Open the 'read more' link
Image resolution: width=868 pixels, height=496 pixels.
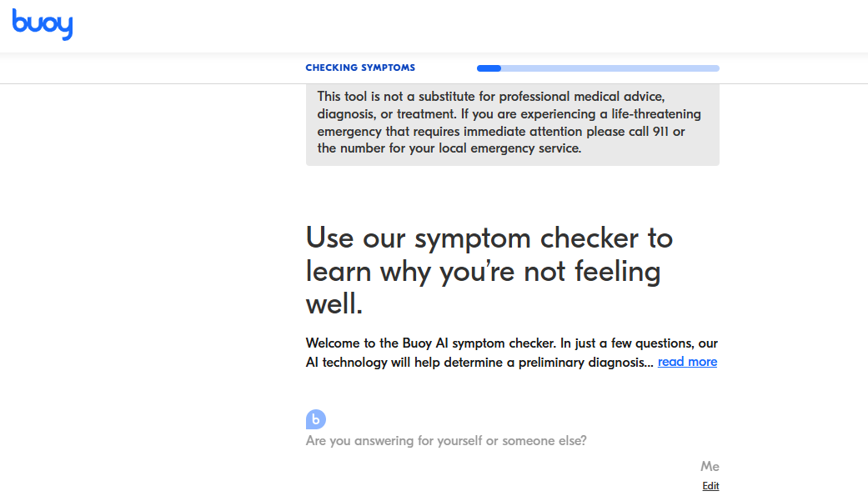[x=687, y=362]
